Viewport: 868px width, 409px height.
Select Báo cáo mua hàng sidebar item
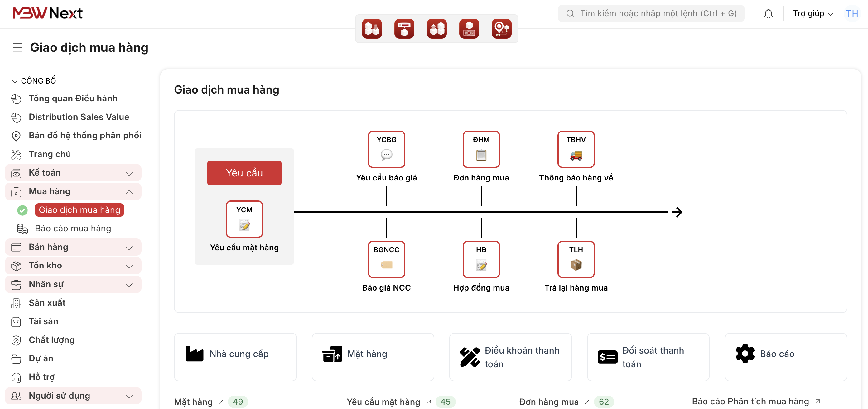click(x=73, y=229)
